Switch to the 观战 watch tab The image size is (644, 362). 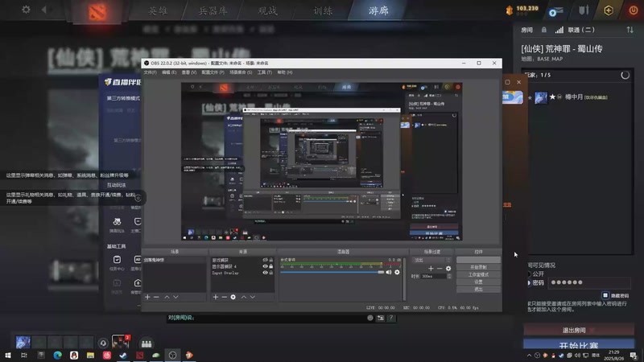point(268,10)
